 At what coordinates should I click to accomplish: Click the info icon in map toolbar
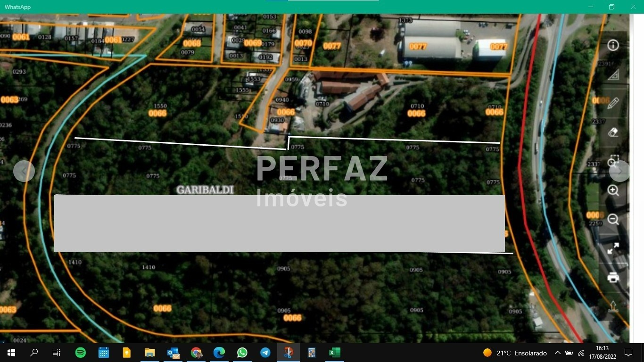tap(613, 45)
